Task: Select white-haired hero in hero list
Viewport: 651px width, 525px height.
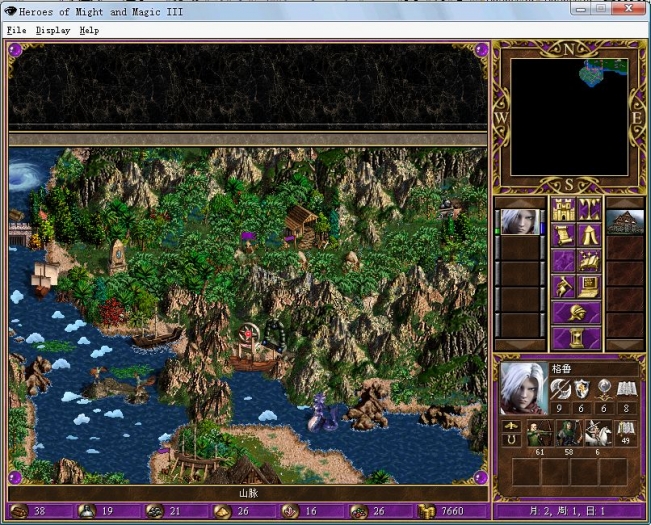Action: coord(520,222)
